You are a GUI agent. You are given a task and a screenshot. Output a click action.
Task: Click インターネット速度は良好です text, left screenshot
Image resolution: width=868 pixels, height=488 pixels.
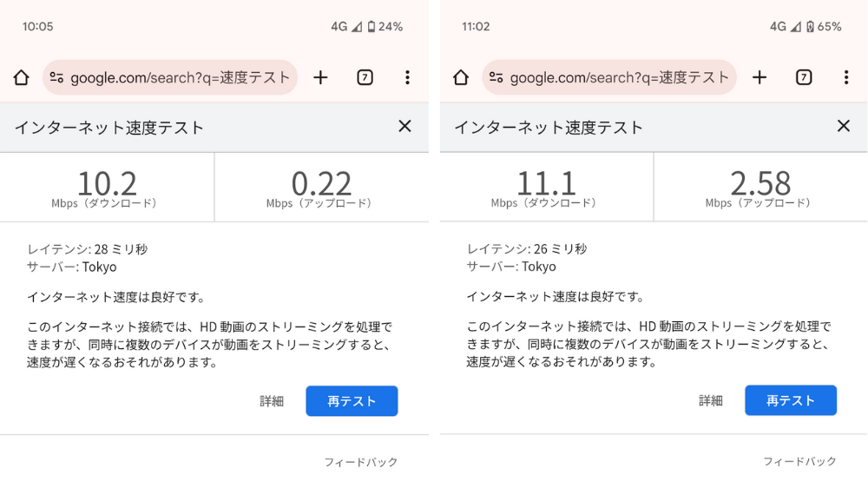[116, 298]
